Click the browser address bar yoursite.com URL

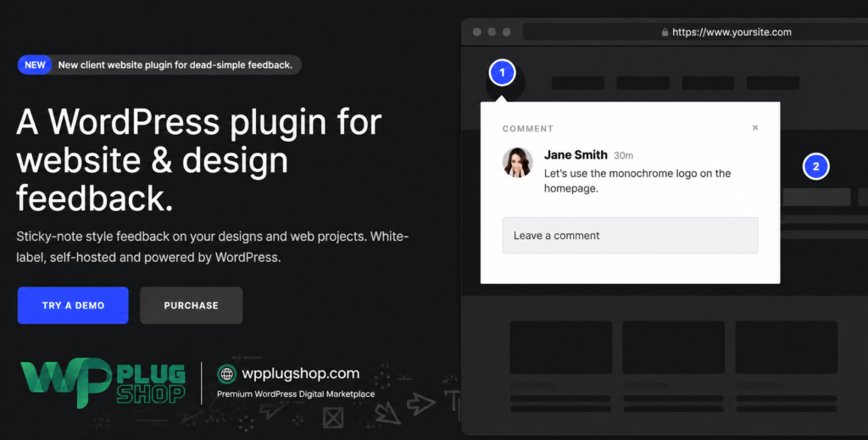point(732,32)
